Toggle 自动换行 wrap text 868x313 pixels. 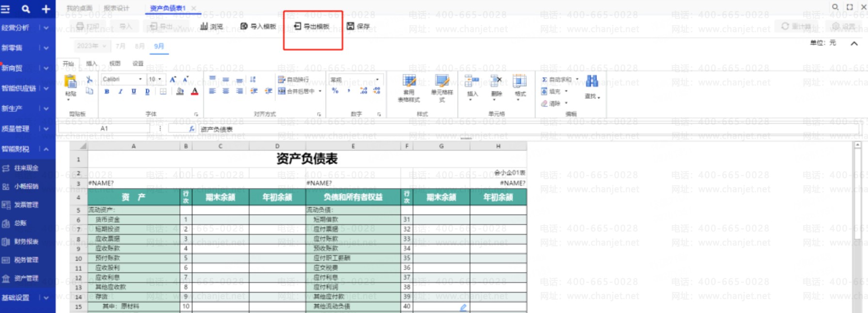click(293, 79)
